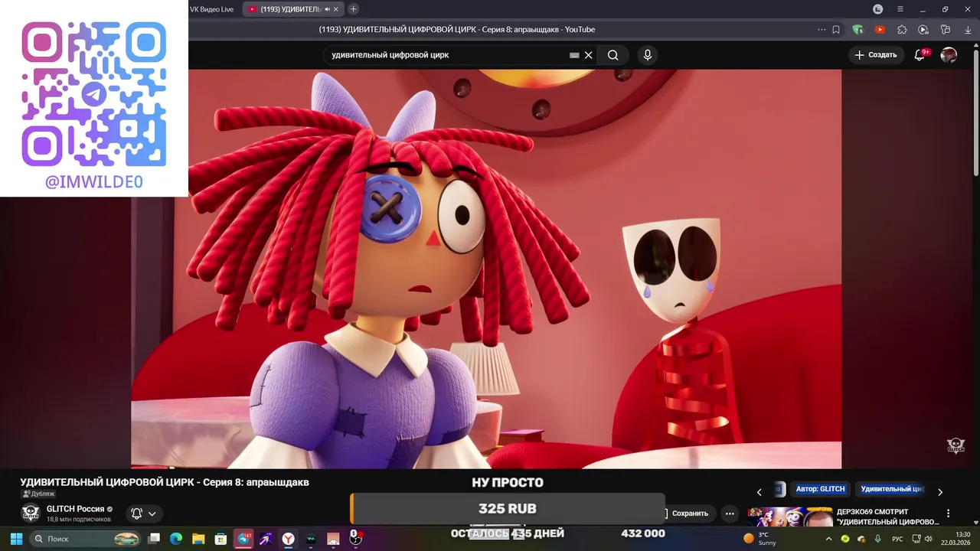
Task: Show hidden system tray icons
Action: [x=828, y=539]
